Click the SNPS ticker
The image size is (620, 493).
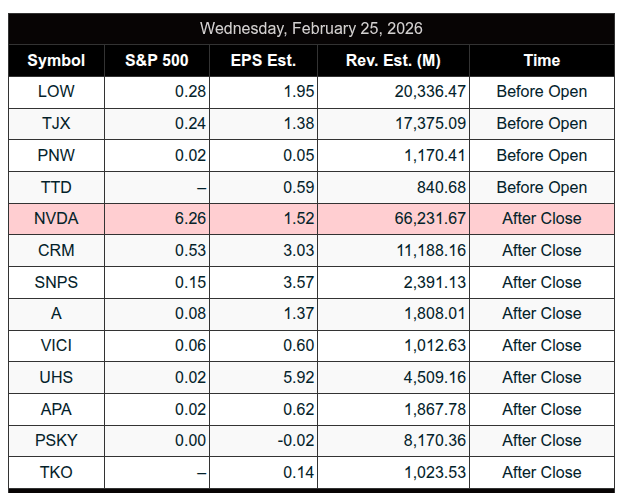click(56, 282)
